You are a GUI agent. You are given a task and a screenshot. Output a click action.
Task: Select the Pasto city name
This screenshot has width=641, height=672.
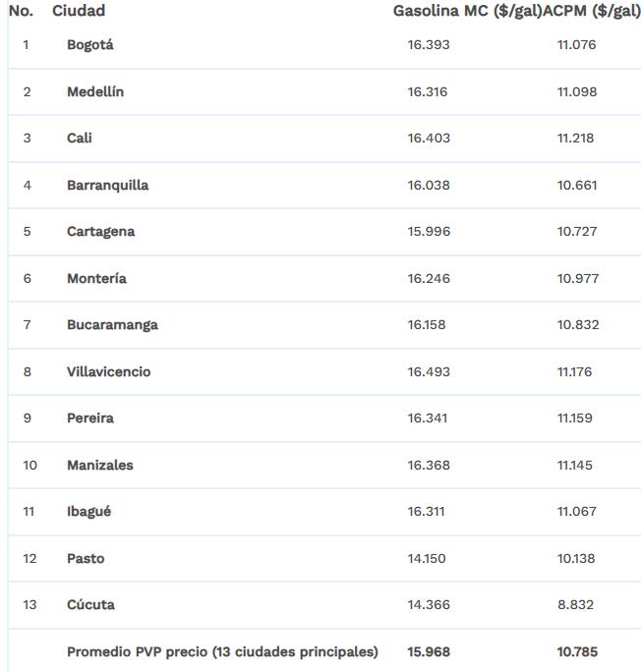[86, 558]
